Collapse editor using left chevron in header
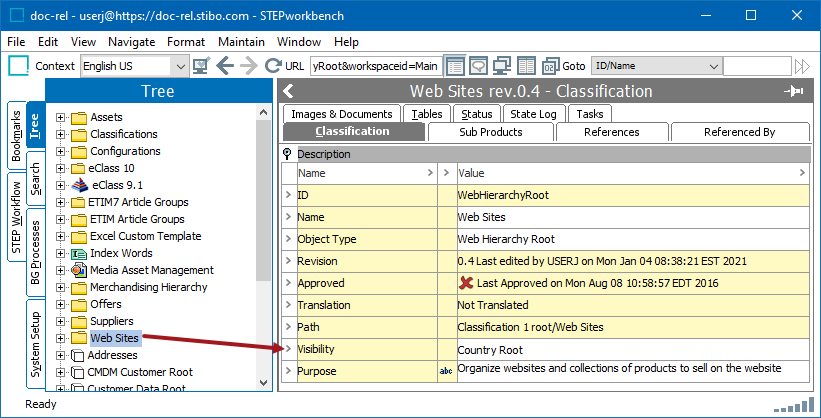 point(290,91)
